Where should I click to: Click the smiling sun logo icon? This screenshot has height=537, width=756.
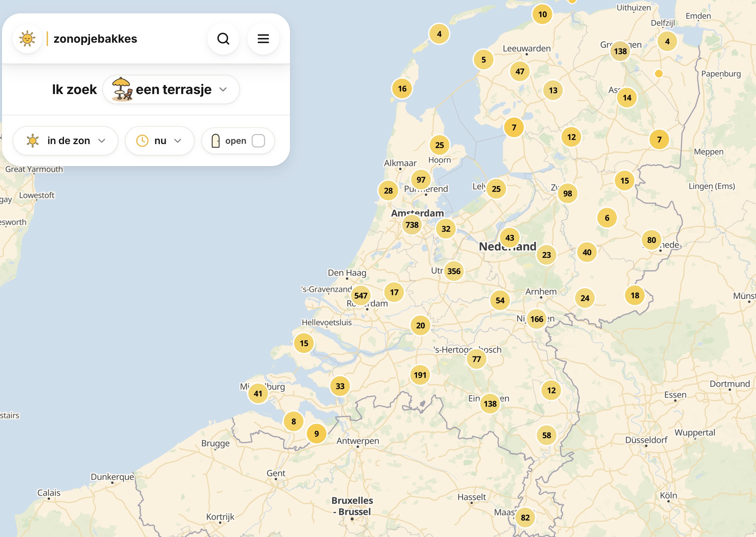click(27, 39)
